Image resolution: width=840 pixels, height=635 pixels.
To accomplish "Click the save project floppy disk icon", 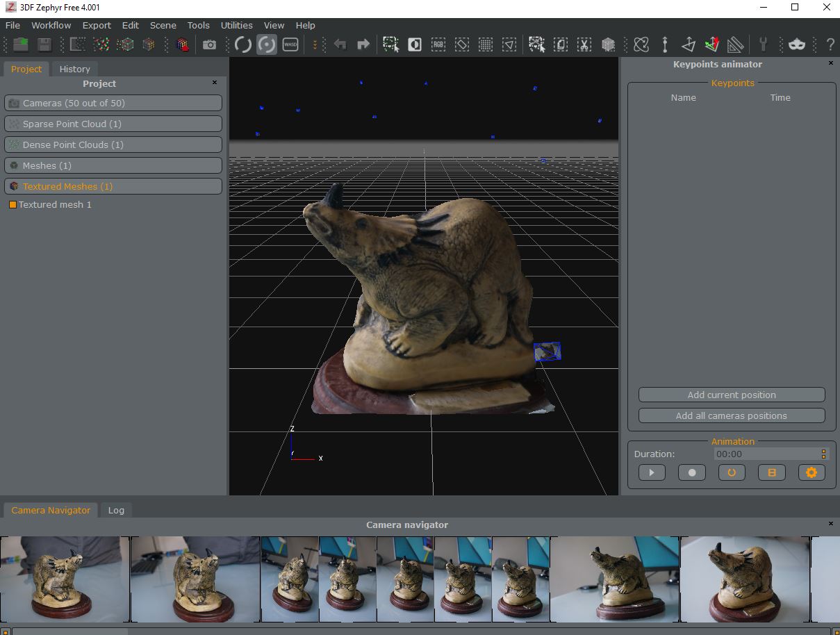I will tap(44, 45).
